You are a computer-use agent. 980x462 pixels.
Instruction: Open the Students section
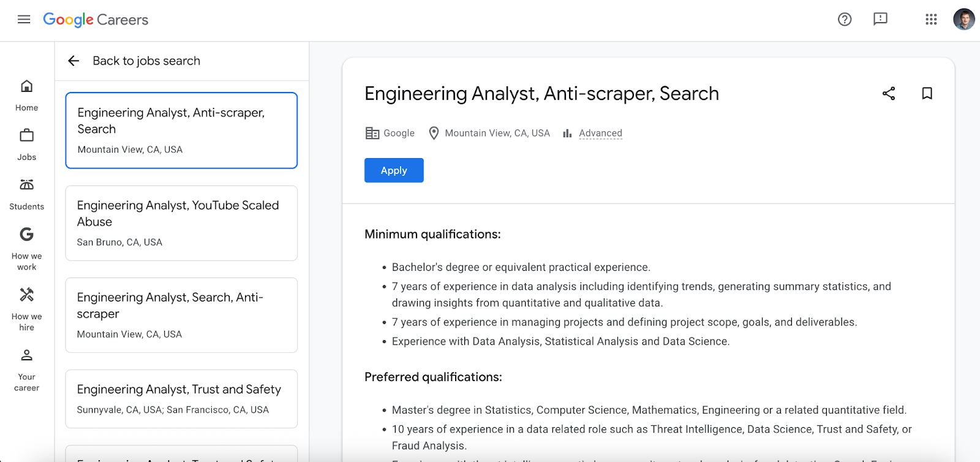26,194
